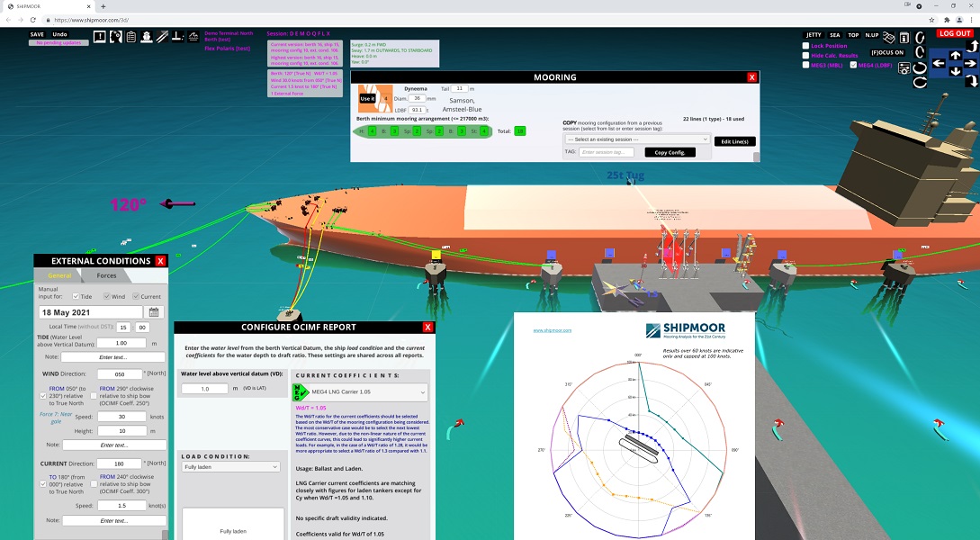Click the wind Speed input field
This screenshot has height=540, width=980.
[121, 416]
